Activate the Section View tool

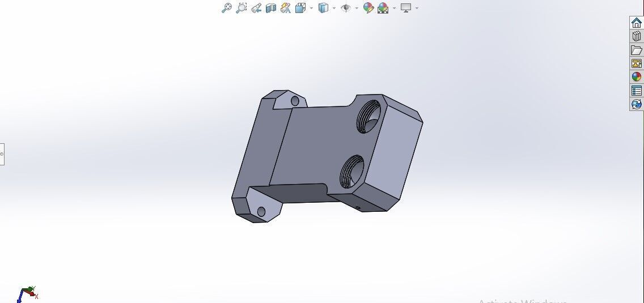tap(271, 8)
